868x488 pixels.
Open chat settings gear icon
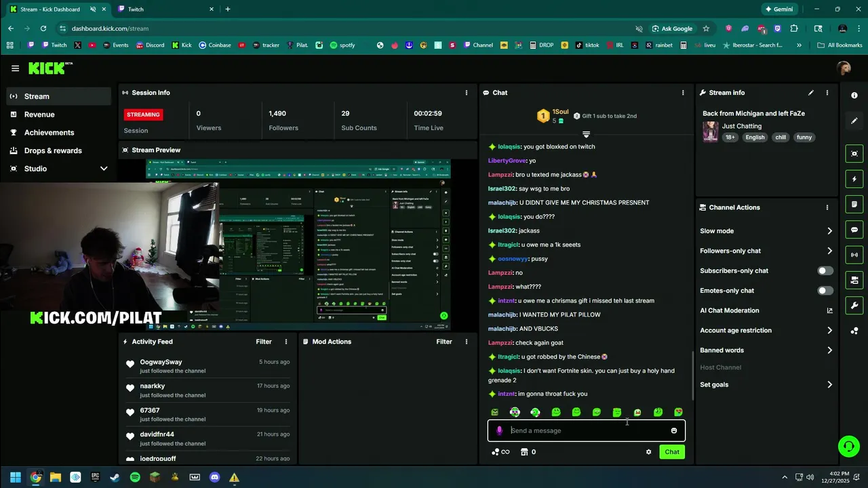648,452
